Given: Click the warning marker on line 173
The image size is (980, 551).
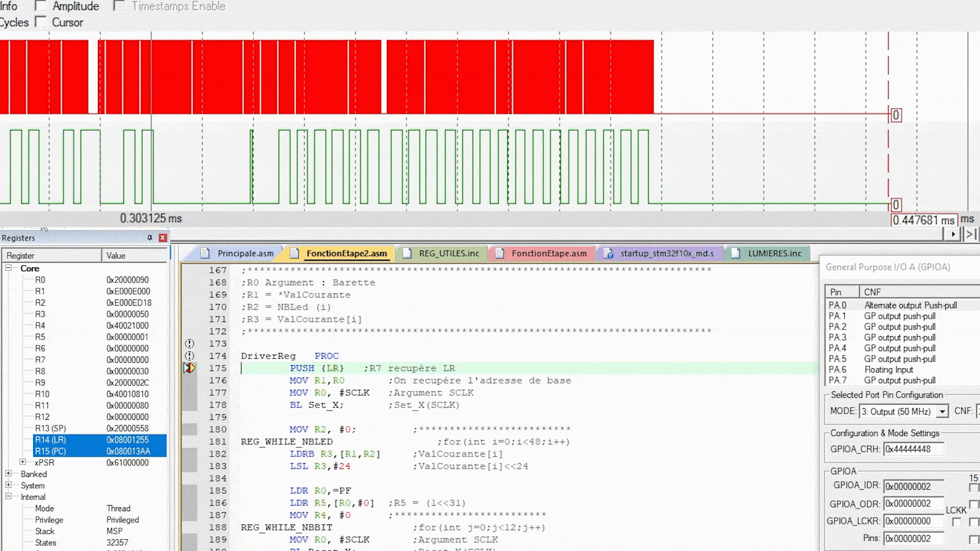Looking at the screenshot, I should point(189,343).
